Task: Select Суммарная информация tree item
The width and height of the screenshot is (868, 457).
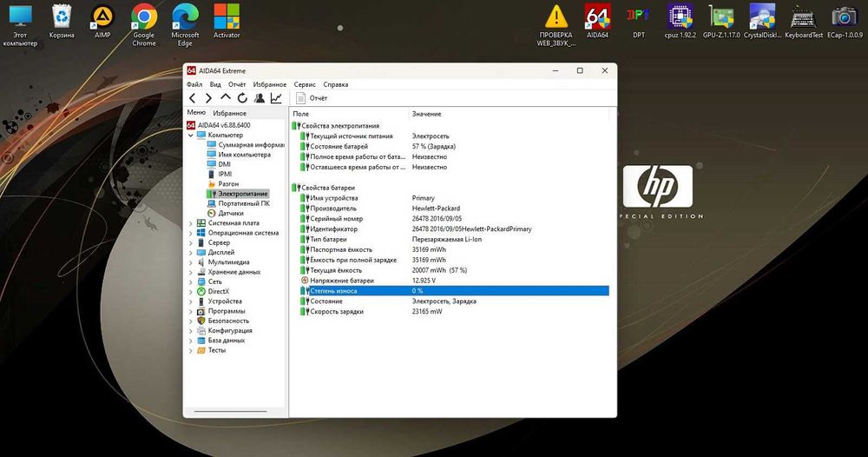Action: 251,145
